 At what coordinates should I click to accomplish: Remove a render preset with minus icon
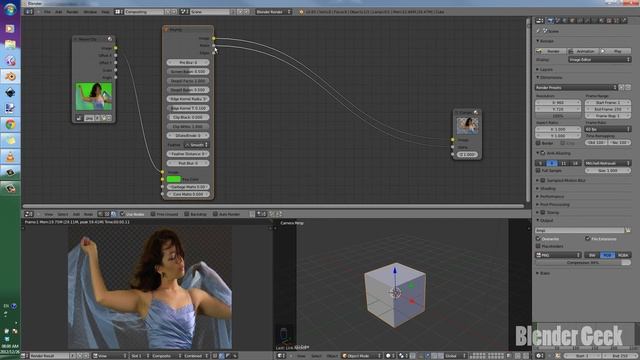click(x=628, y=87)
